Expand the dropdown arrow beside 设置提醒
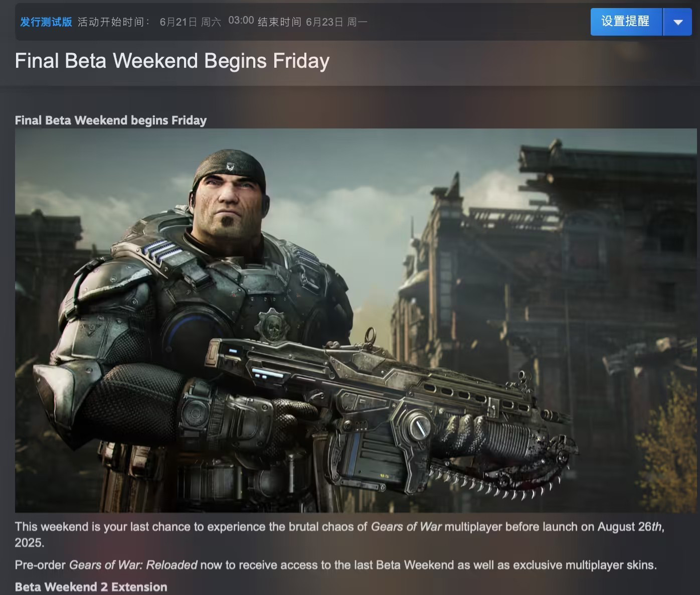 coord(678,22)
